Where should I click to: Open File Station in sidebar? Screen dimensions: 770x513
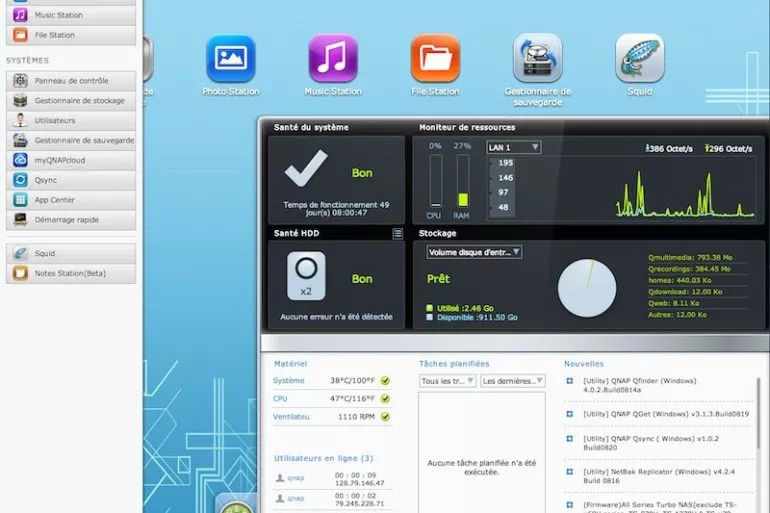71,35
